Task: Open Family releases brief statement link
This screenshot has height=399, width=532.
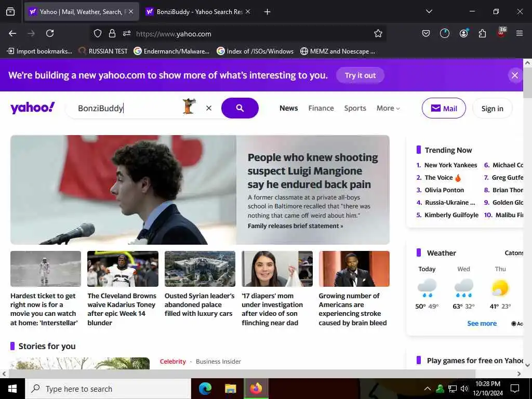Action: click(295, 226)
